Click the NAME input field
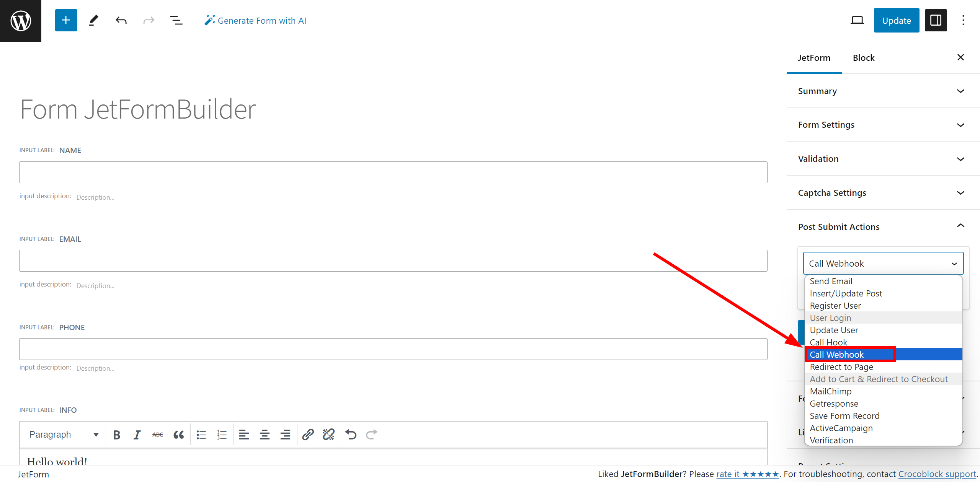The width and height of the screenshot is (980, 482). click(x=393, y=172)
